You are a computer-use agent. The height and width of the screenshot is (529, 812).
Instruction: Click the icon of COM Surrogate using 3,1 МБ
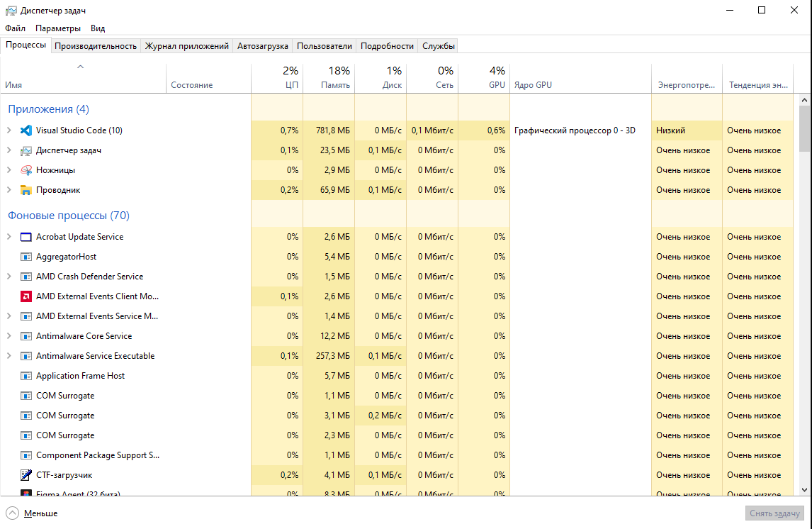click(x=26, y=416)
